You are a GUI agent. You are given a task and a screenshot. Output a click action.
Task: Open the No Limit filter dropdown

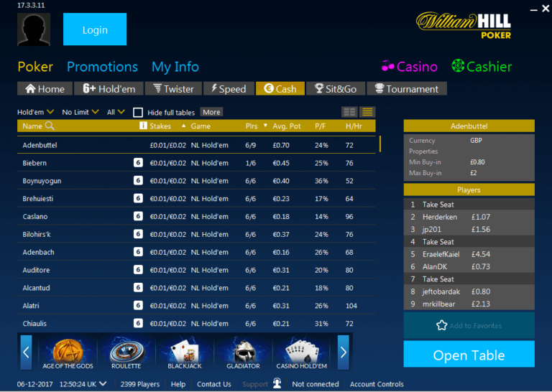[x=80, y=112]
